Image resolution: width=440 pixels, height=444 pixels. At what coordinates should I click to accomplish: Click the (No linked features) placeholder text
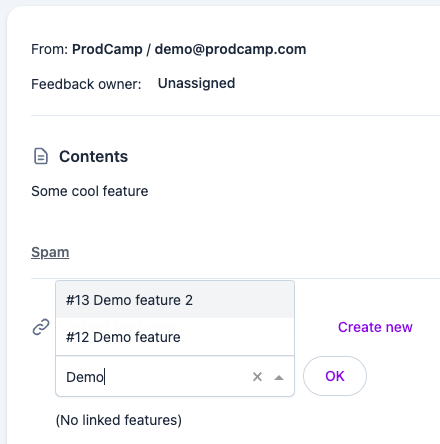(119, 420)
